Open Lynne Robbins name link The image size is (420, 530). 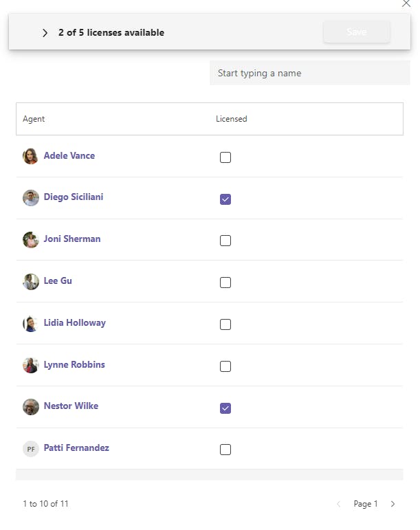74,364
